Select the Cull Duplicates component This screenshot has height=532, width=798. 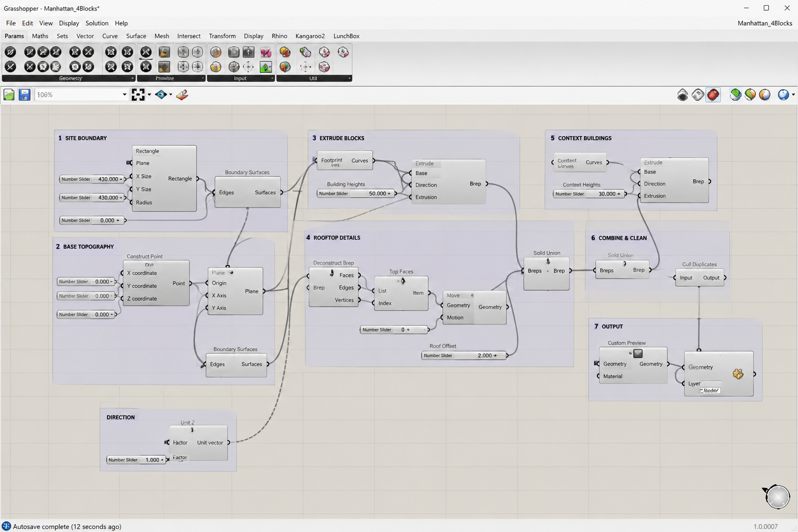[x=699, y=277]
